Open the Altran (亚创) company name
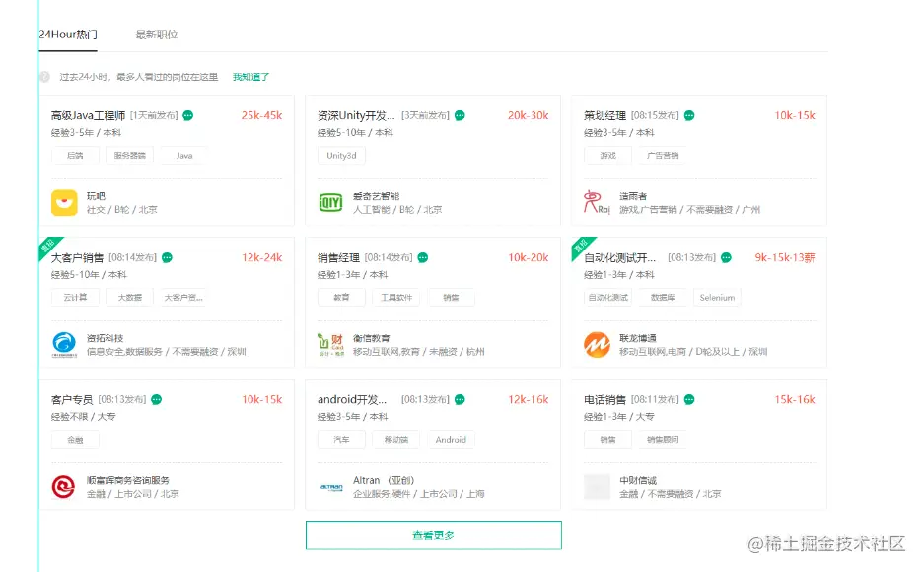The width and height of the screenshot is (924, 572). pos(384,480)
